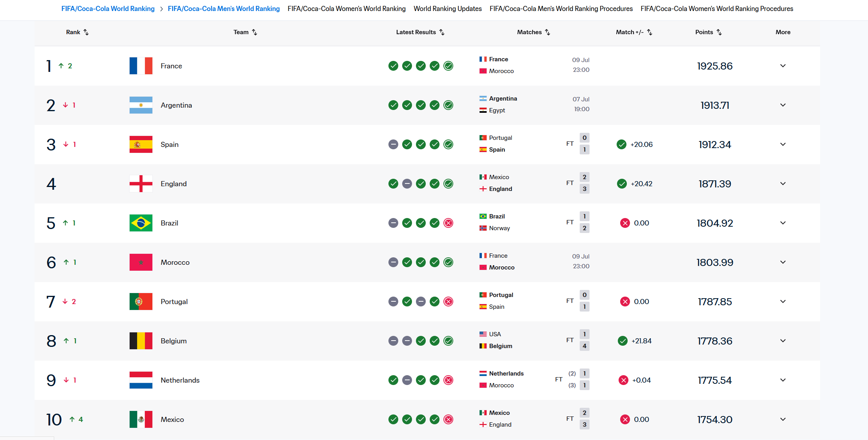The width and height of the screenshot is (868, 440).
Task: Open Argentina vs Egypt match
Action: pos(534,104)
